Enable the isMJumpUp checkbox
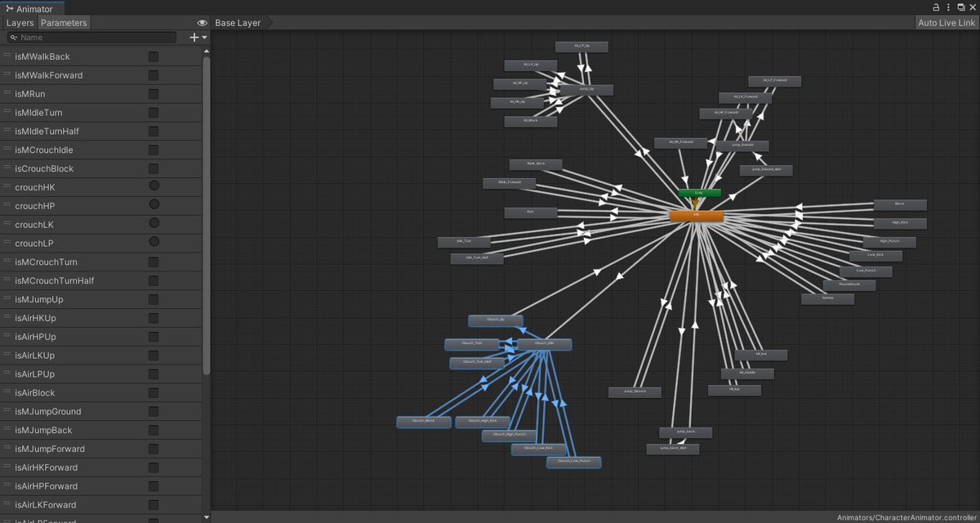The image size is (980, 523). [154, 299]
